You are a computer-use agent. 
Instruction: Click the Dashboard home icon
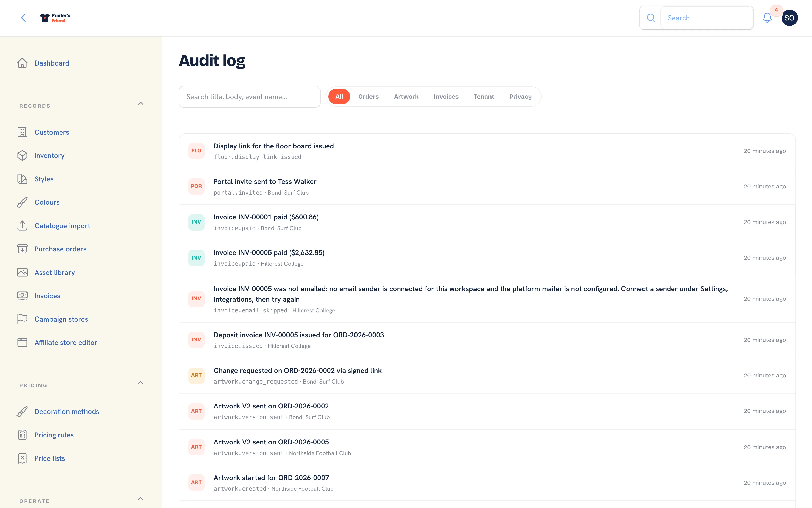coord(22,63)
